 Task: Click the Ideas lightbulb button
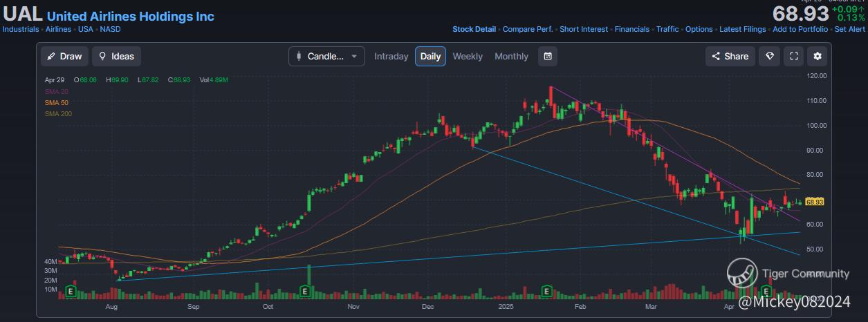point(117,56)
